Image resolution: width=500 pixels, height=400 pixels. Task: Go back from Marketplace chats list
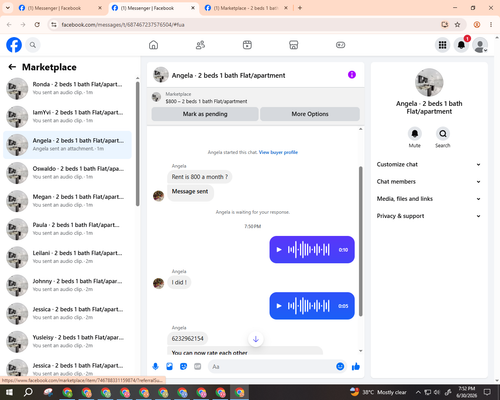(x=12, y=67)
